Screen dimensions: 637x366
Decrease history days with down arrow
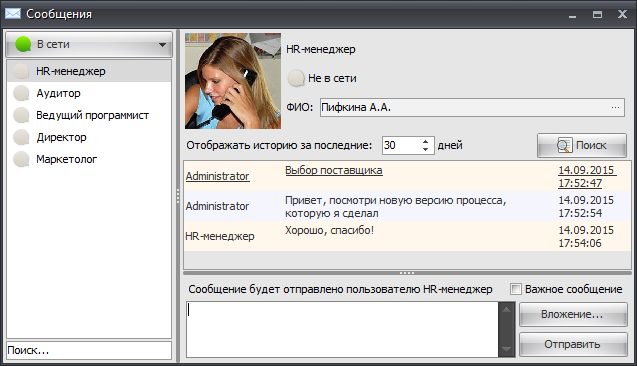(425, 149)
